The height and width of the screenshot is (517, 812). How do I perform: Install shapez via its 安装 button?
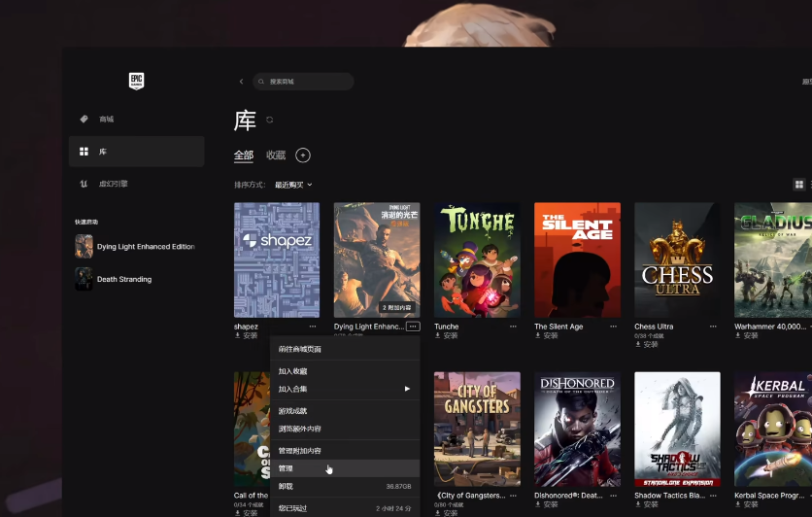point(246,335)
